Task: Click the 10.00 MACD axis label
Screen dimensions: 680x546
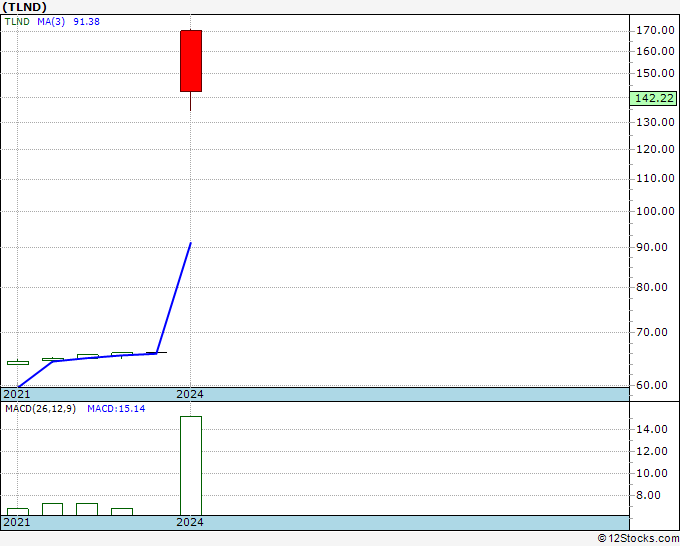Action: point(652,473)
